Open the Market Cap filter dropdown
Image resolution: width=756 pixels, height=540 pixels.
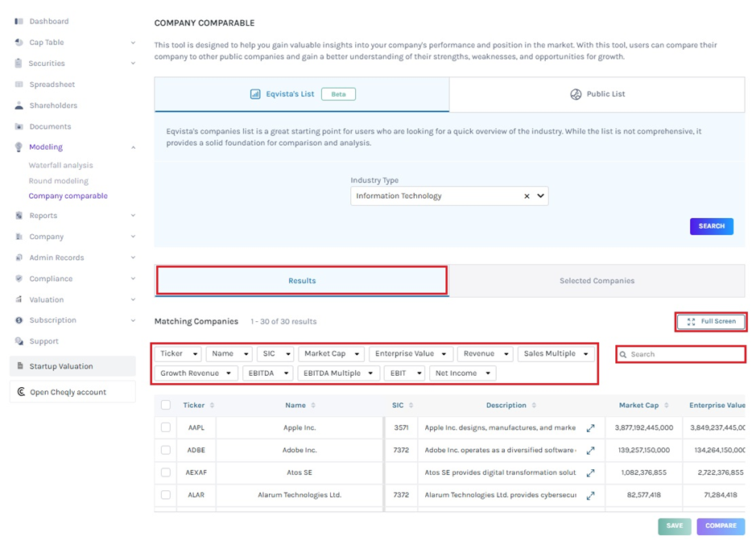[x=331, y=354]
